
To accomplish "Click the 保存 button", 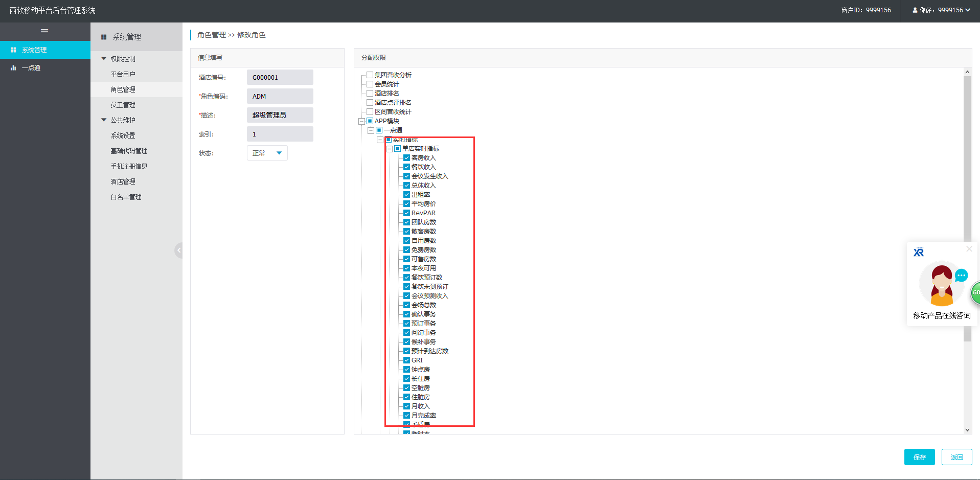I will (x=919, y=457).
